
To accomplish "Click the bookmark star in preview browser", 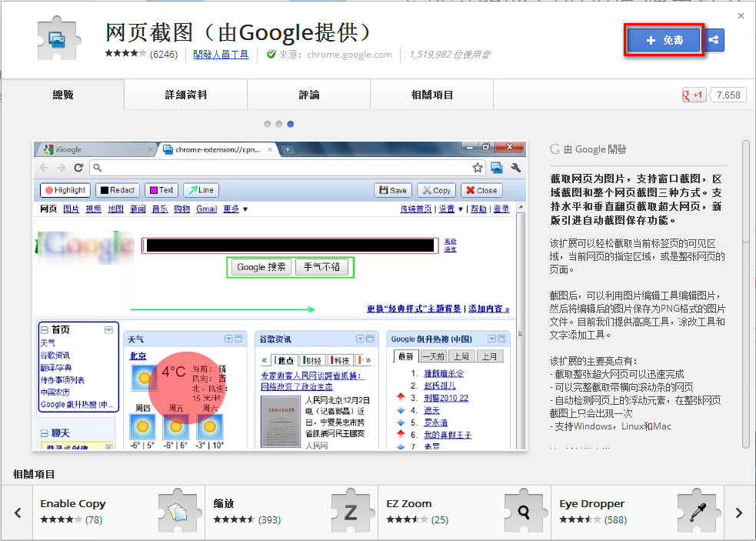I will [478, 168].
